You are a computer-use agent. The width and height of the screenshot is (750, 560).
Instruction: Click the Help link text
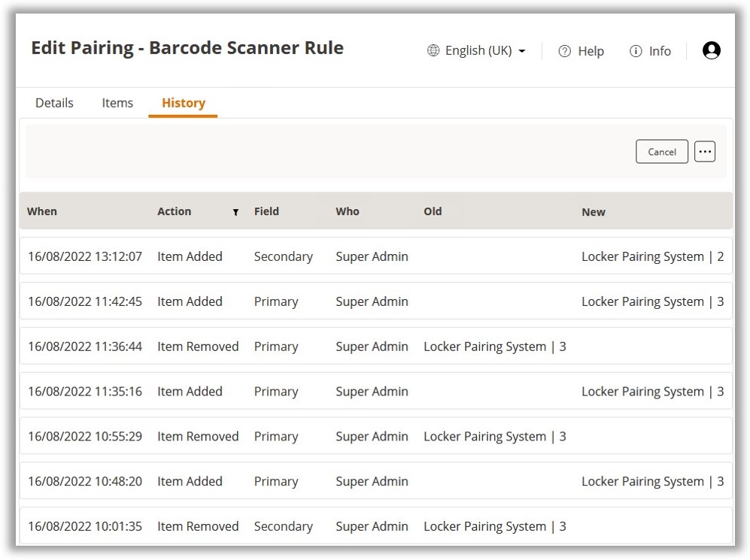[591, 51]
